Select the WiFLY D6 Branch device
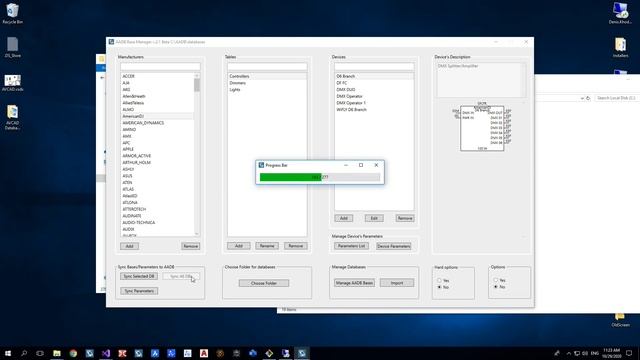This screenshot has height=360, width=640. click(x=374, y=109)
